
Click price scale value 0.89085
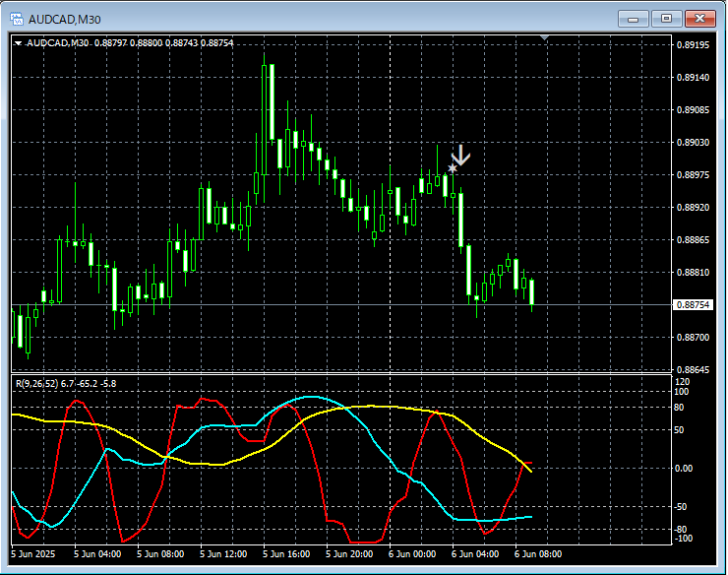coord(694,110)
